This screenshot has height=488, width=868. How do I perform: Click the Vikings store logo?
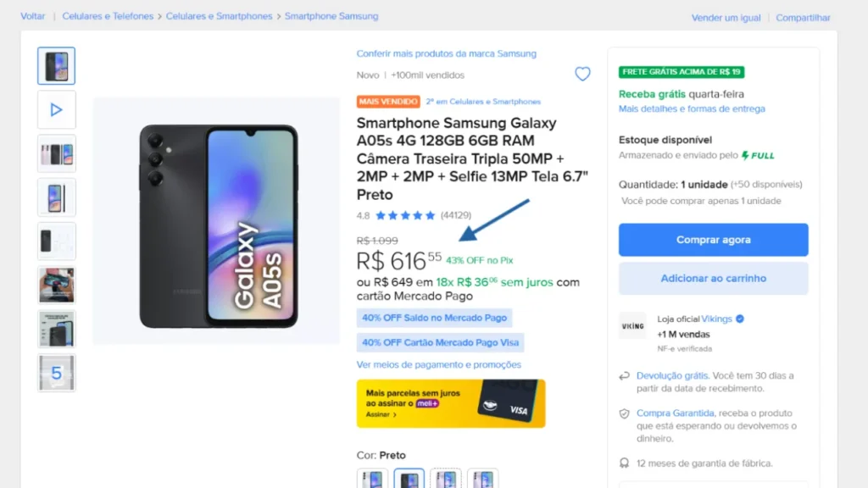pos(632,326)
